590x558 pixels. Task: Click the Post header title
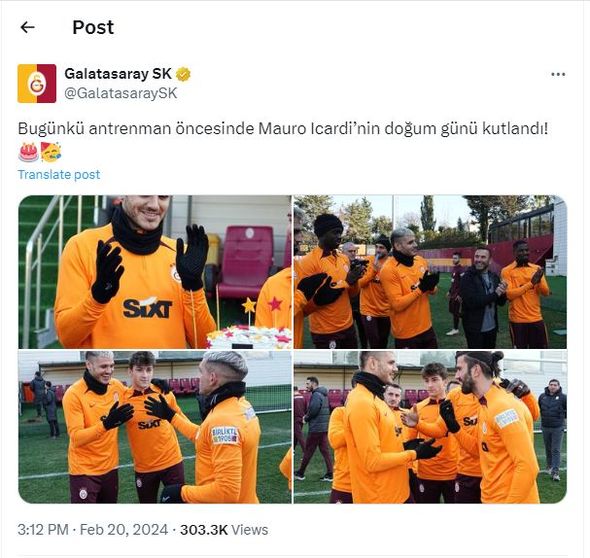(x=93, y=27)
